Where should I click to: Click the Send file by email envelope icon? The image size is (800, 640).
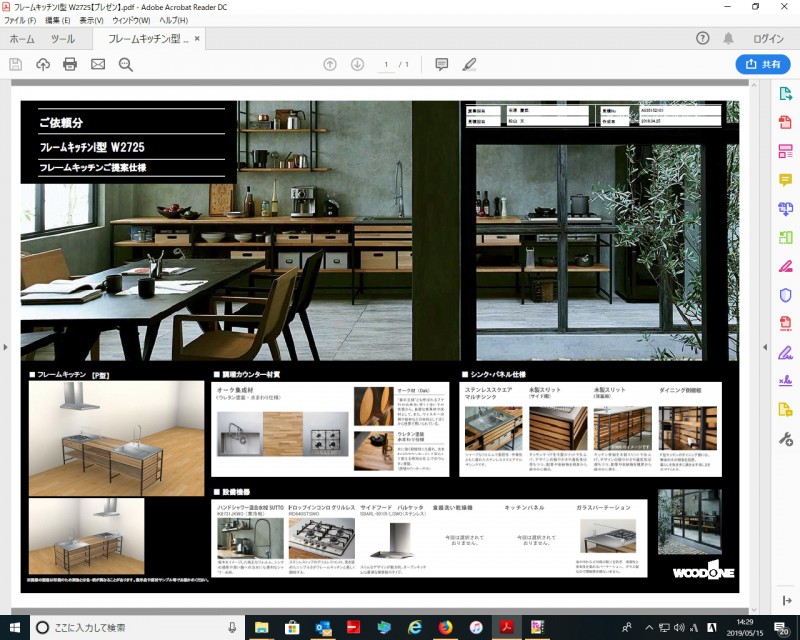[x=98, y=64]
